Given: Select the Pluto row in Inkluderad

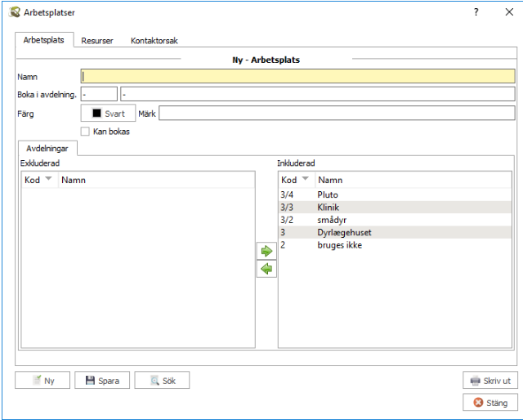Looking at the screenshot, I should click(395, 194).
